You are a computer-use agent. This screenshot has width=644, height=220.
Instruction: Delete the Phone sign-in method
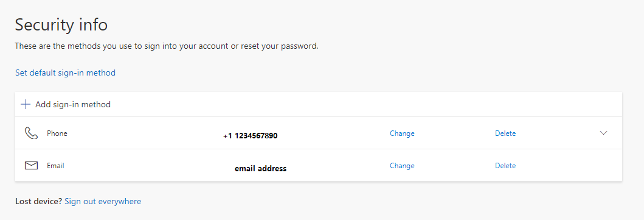click(x=505, y=133)
